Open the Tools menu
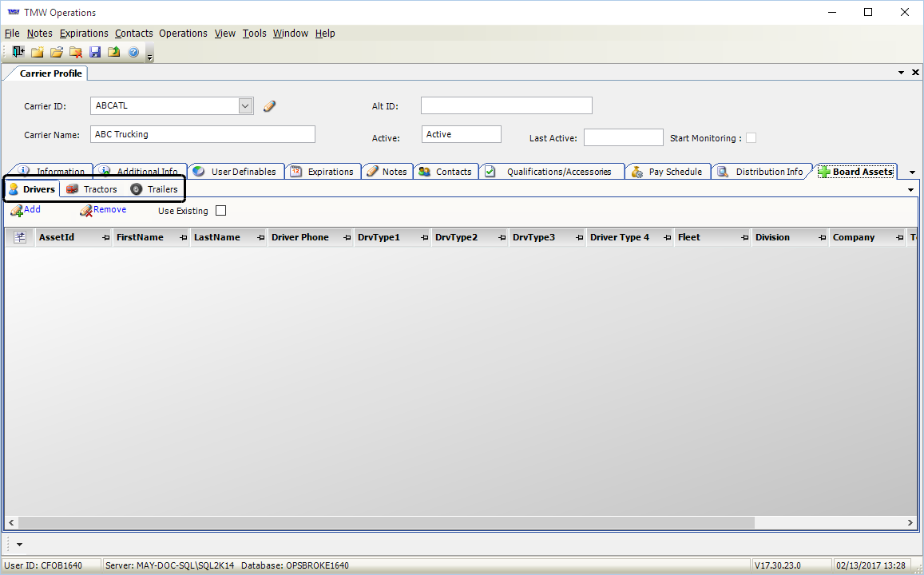 (255, 34)
